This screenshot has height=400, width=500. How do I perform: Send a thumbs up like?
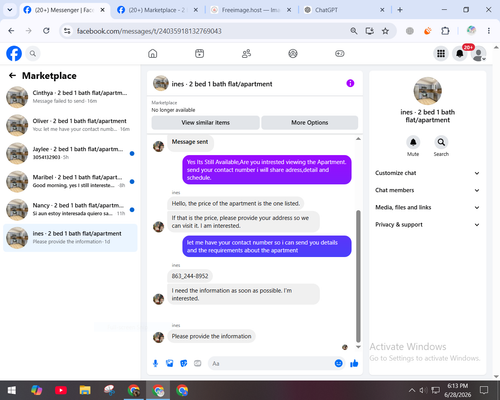tap(354, 363)
